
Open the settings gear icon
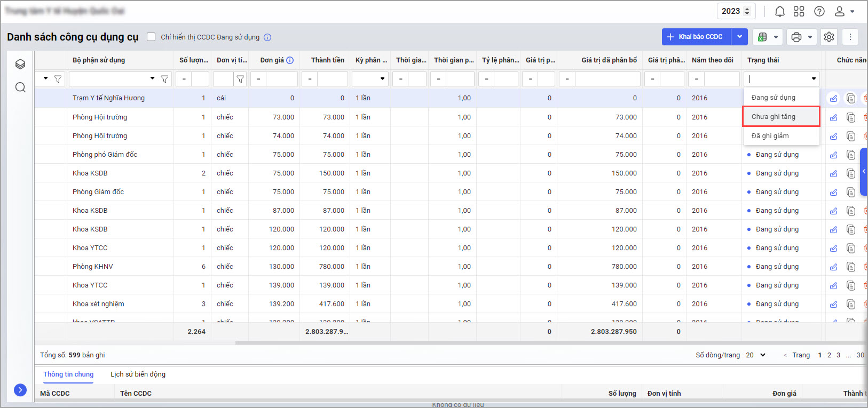(x=828, y=37)
